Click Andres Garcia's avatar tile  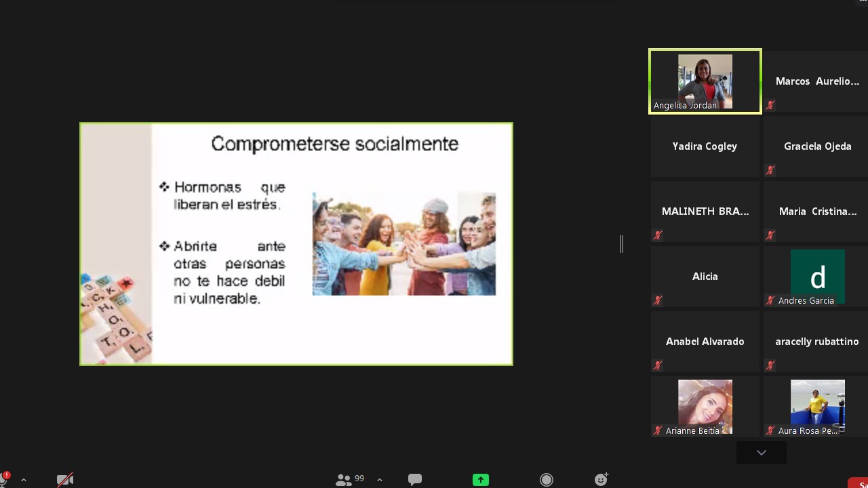[x=818, y=277]
